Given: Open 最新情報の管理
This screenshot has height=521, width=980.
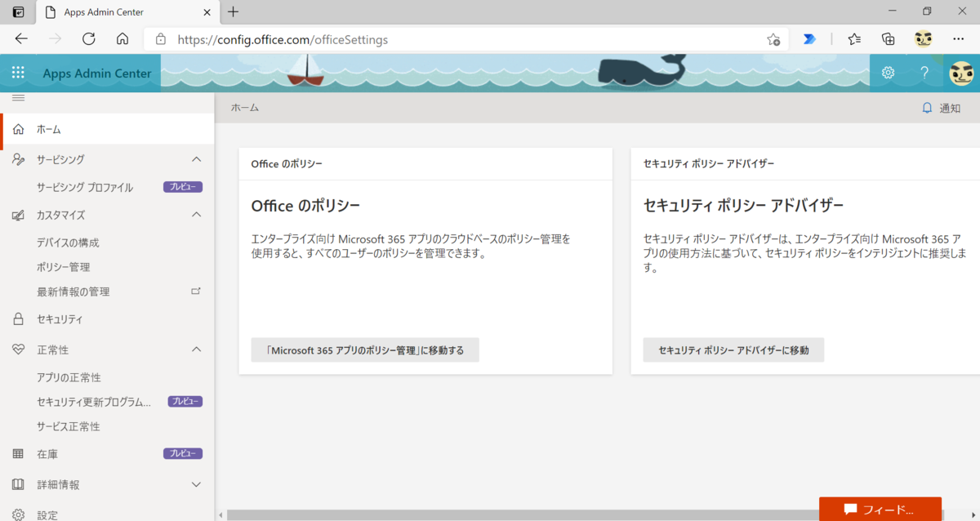Looking at the screenshot, I should coord(73,292).
